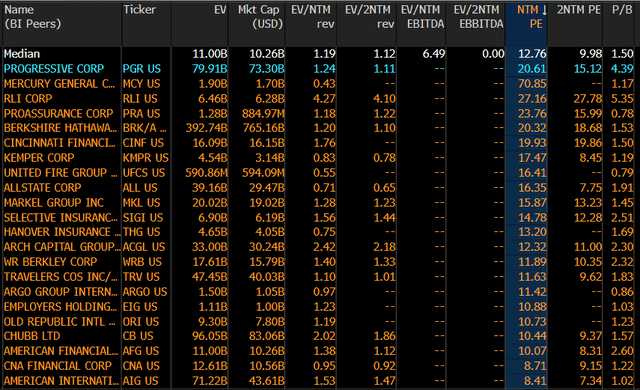Screen dimensions: 640x390
Task: Click ticker UFCS US
Action: click(x=144, y=173)
